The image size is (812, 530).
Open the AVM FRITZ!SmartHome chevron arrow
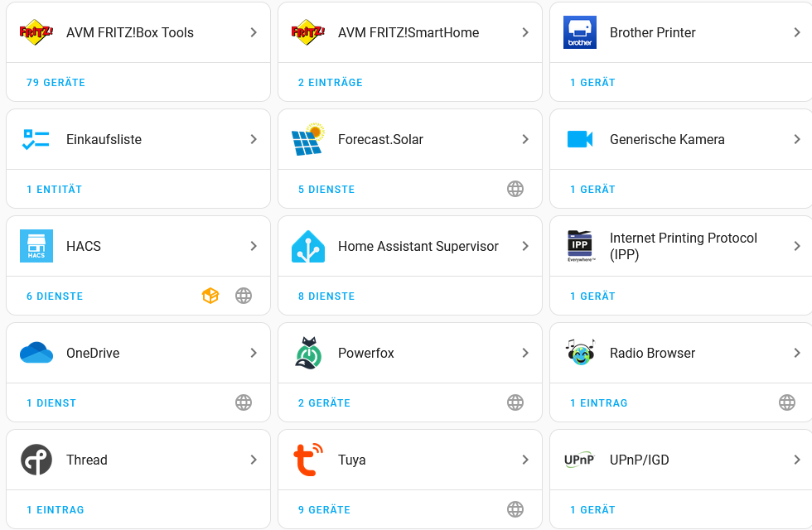[525, 32]
